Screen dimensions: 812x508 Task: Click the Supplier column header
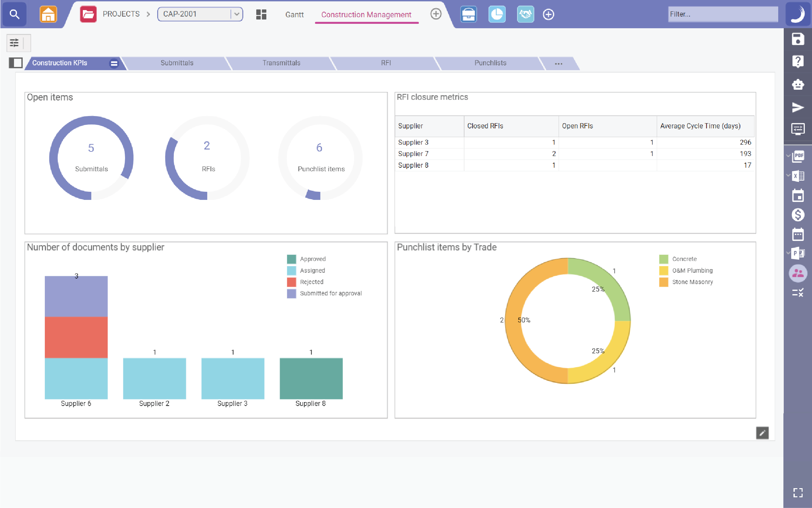point(410,126)
